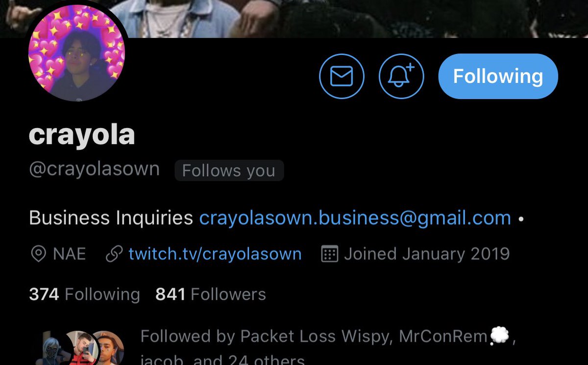Tap the middle mutual follower avatar
The height and width of the screenshot is (365, 588).
pos(80,348)
